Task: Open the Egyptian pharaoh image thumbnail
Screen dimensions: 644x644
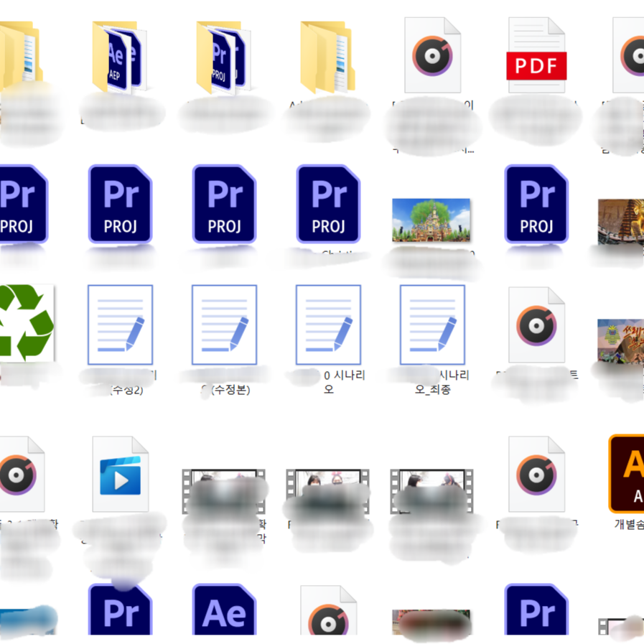Action: [621, 222]
